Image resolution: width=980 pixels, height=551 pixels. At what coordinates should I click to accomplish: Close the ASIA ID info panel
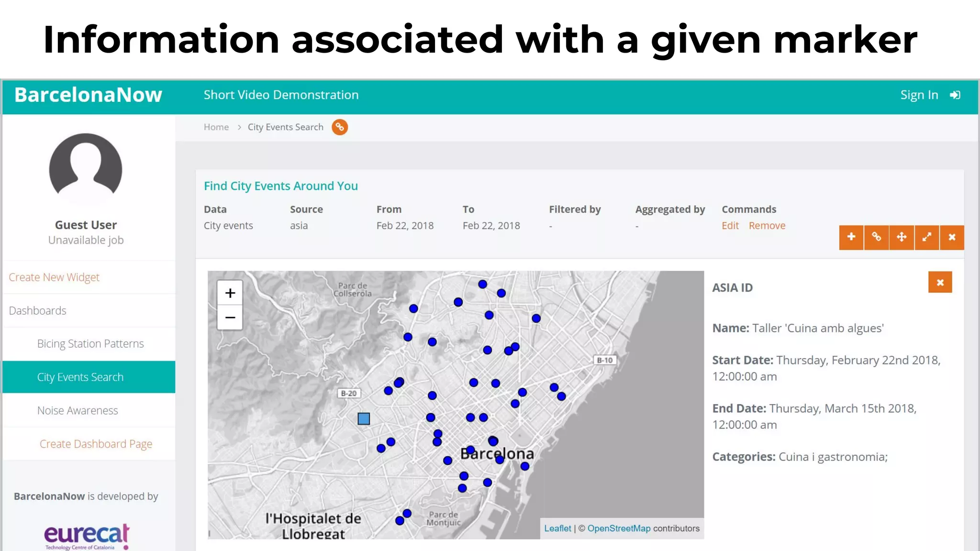(940, 283)
